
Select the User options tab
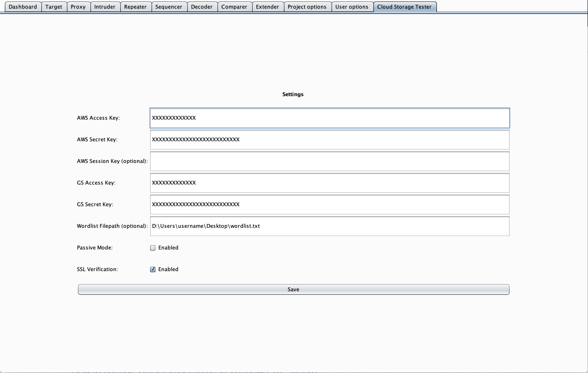[x=352, y=7]
